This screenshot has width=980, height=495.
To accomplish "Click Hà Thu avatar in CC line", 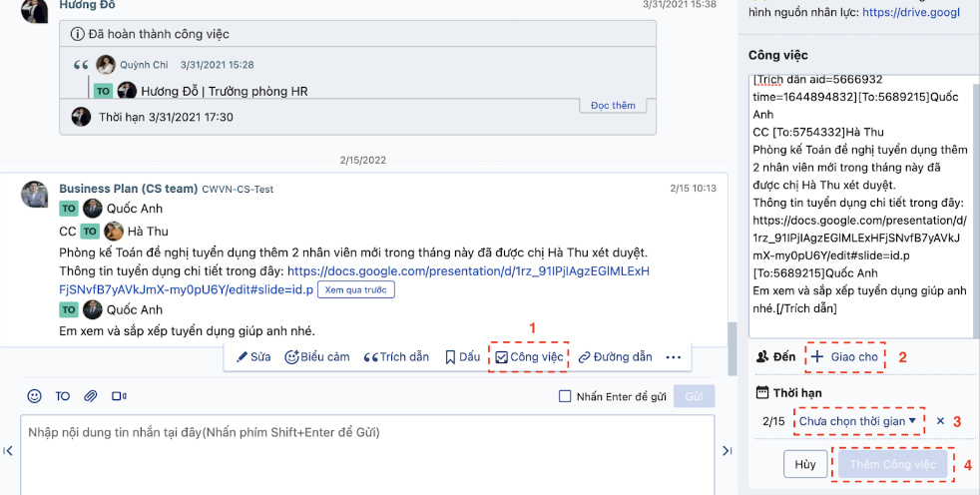I will [114, 232].
